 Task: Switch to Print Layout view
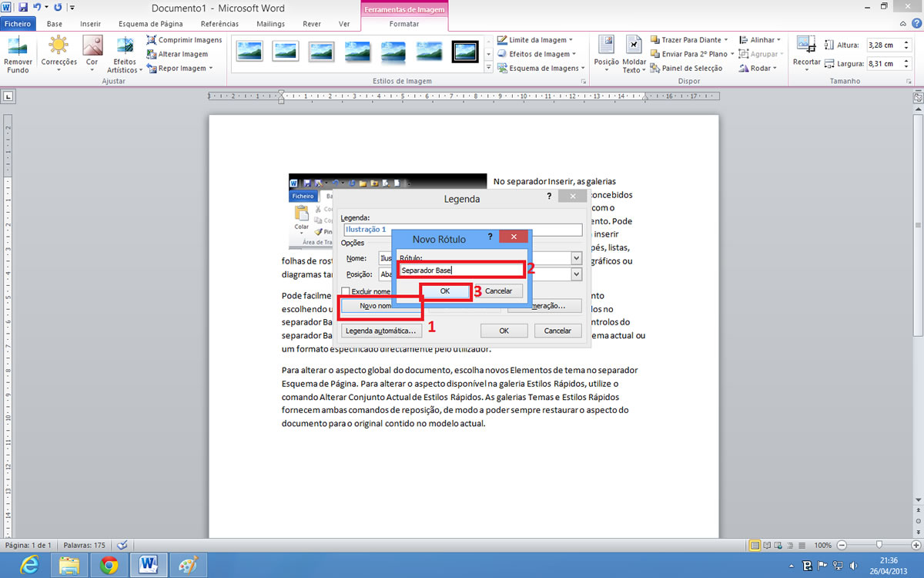755,545
